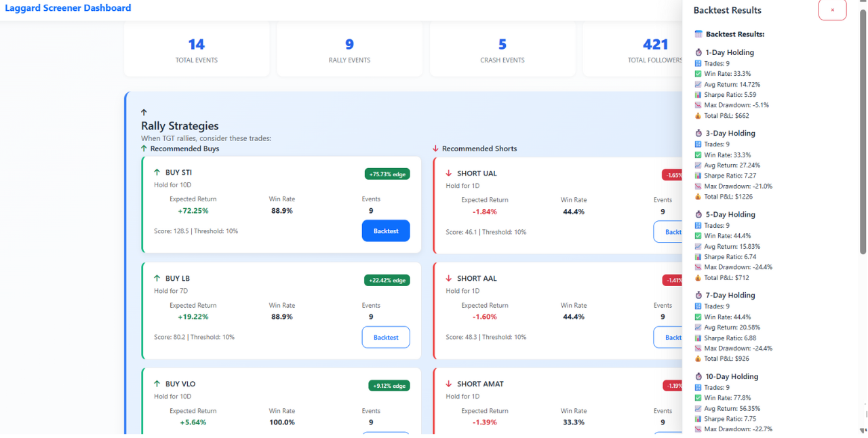Screen dimensions: 868x438
Task: Click 'Win Rate: 77.8%' in 10-Day Holding
Action: click(x=728, y=398)
